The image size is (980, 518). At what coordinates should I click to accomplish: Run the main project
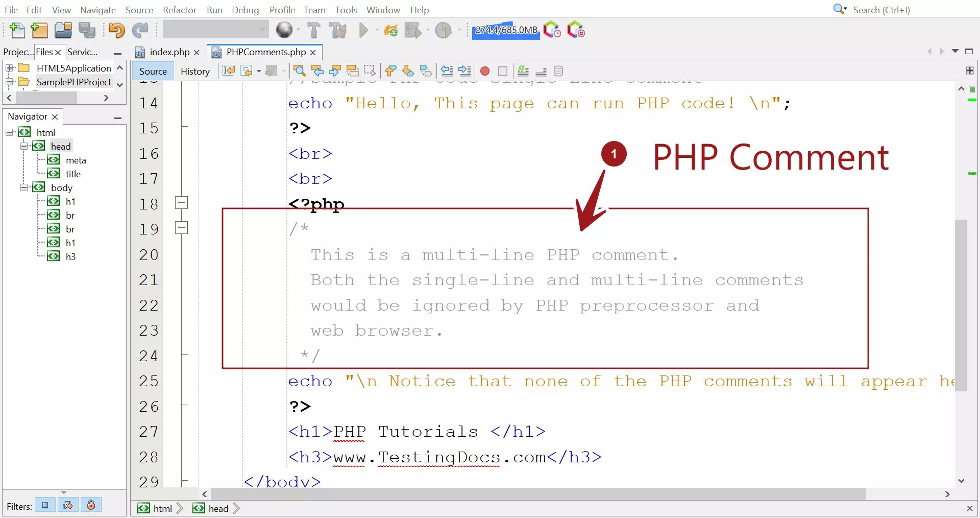(x=363, y=30)
